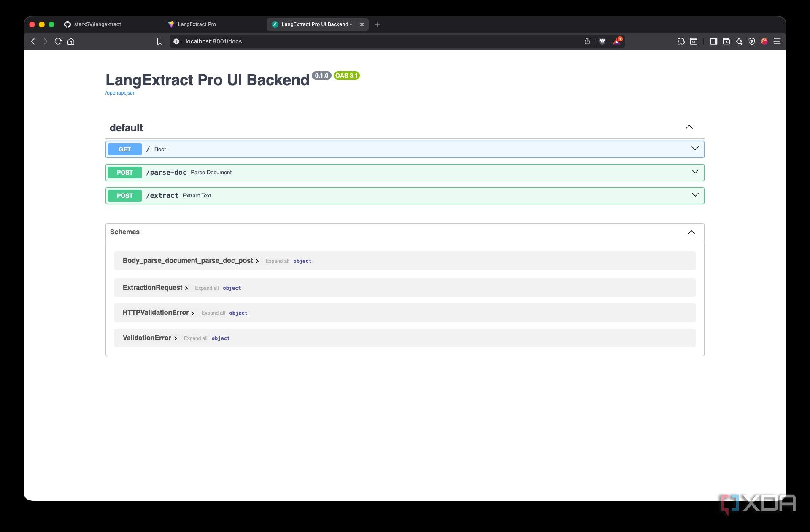
Task: Click the blue GET method badge
Action: click(124, 149)
